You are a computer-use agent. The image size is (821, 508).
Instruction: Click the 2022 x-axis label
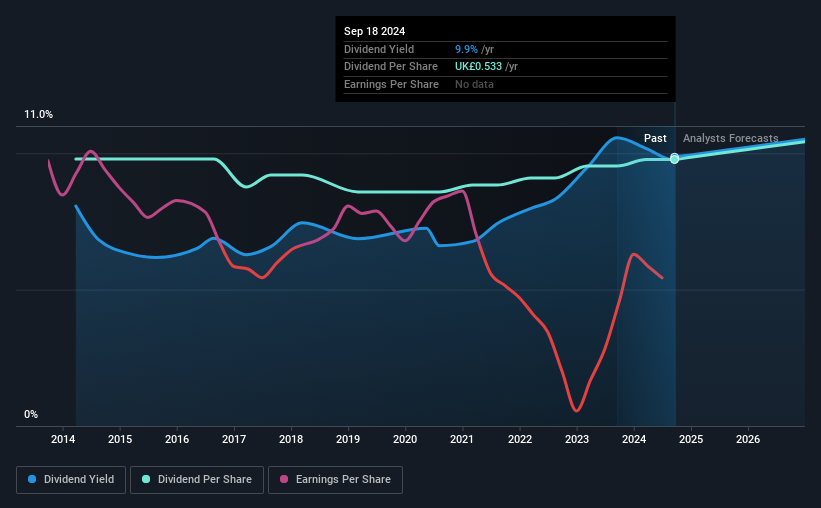click(x=520, y=439)
